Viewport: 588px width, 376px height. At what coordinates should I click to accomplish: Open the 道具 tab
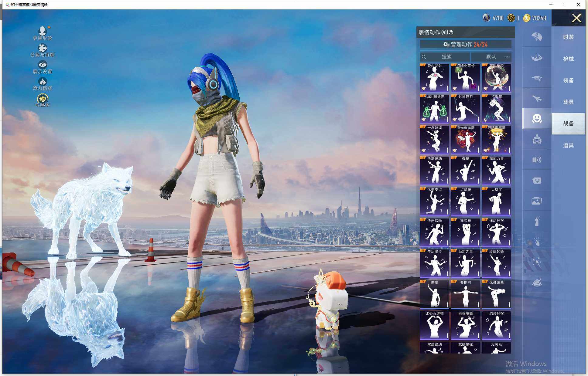[x=568, y=145]
